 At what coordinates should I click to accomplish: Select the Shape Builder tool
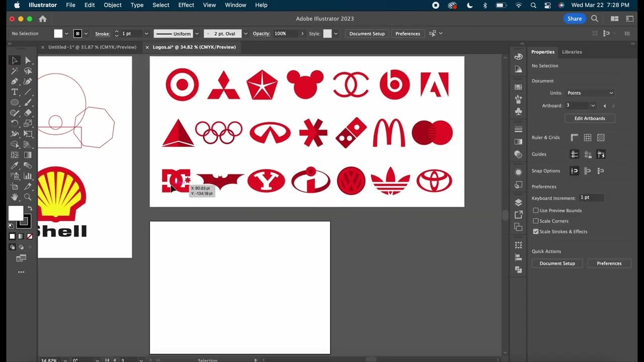(15, 145)
